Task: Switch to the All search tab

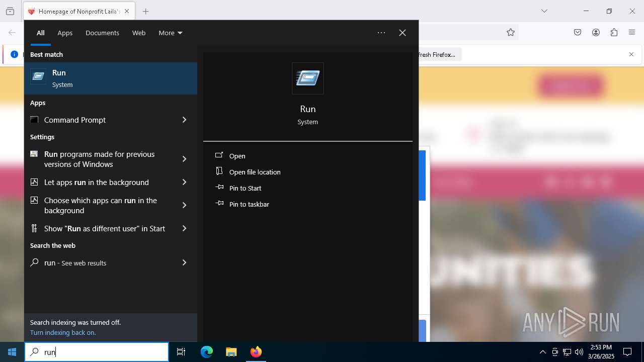Action: pyautogui.click(x=41, y=33)
